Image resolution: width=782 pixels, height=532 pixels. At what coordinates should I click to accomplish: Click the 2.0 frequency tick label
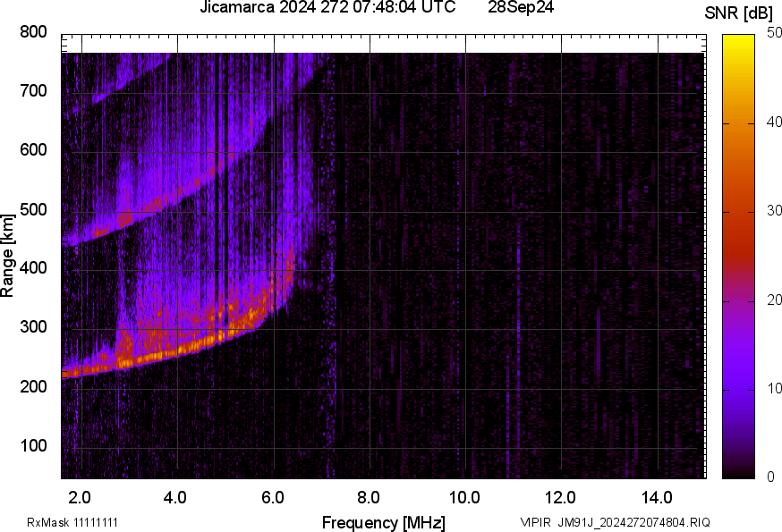[81, 496]
